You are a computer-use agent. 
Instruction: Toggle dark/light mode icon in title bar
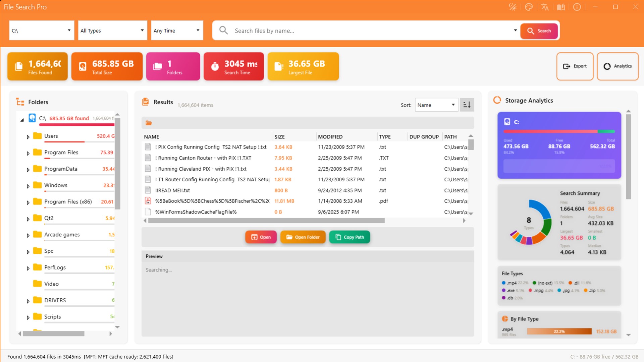pos(513,7)
